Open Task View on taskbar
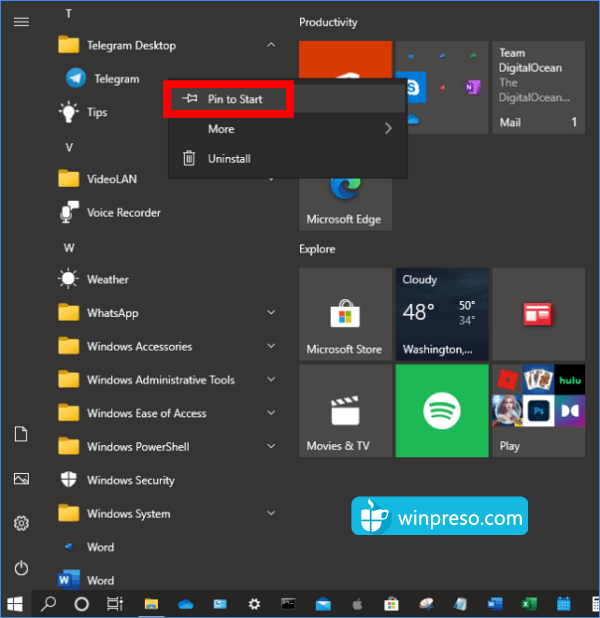 click(x=115, y=604)
